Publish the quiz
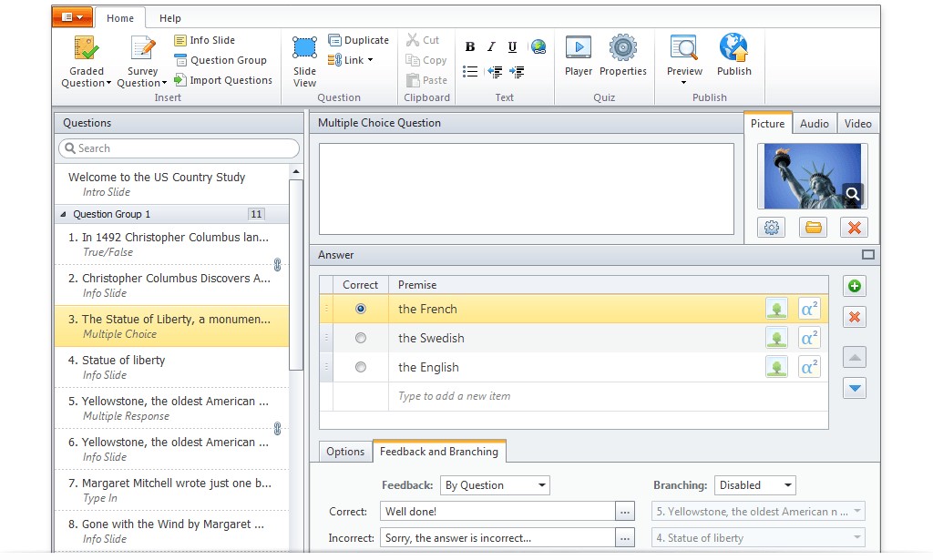Viewport: 933px width, 560px height. (733, 56)
